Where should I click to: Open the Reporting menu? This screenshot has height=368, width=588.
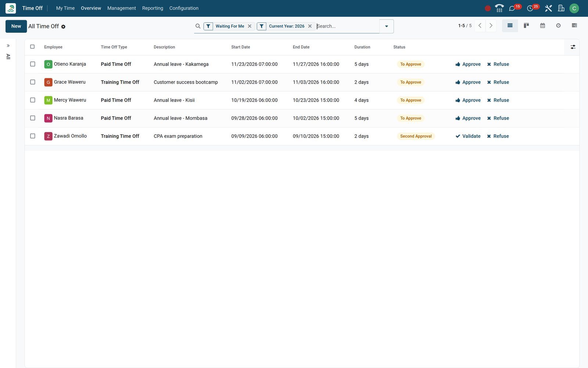point(153,8)
